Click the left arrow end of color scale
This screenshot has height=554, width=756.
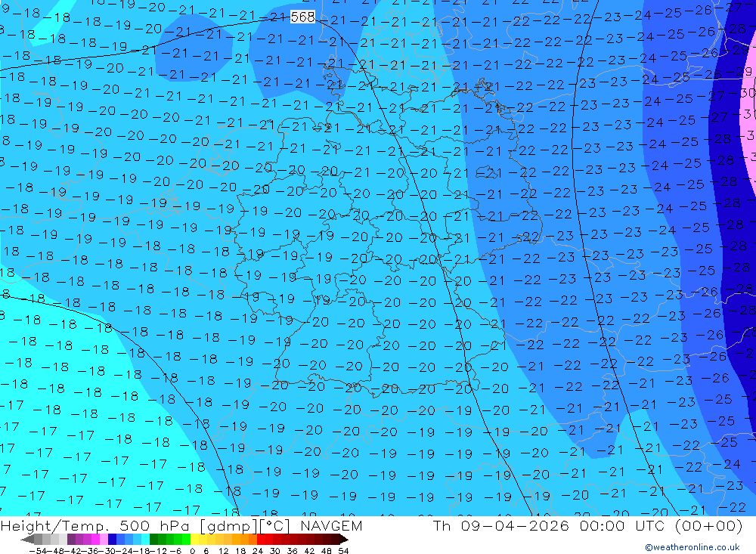coord(27,539)
